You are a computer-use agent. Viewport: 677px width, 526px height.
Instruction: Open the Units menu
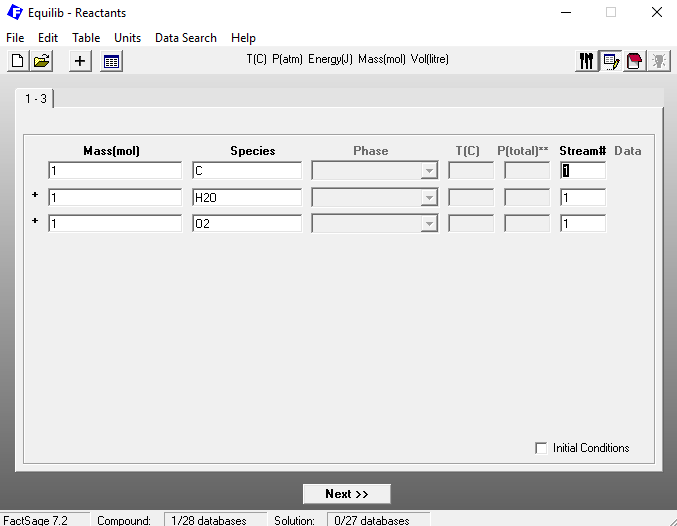(x=127, y=38)
